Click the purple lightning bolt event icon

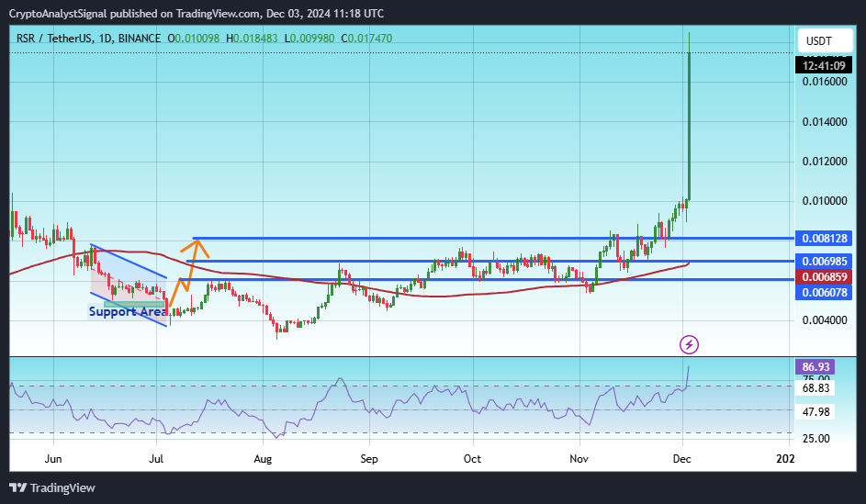(x=689, y=345)
